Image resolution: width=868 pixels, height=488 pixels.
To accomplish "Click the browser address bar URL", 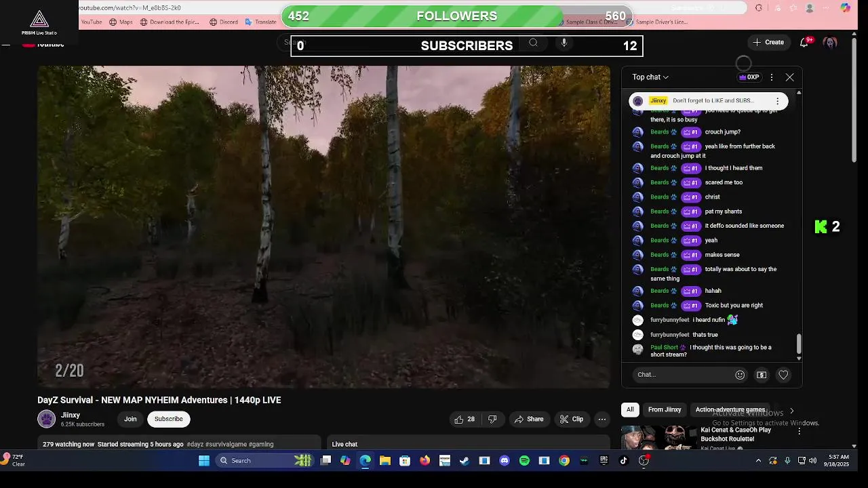I will coord(130,7).
